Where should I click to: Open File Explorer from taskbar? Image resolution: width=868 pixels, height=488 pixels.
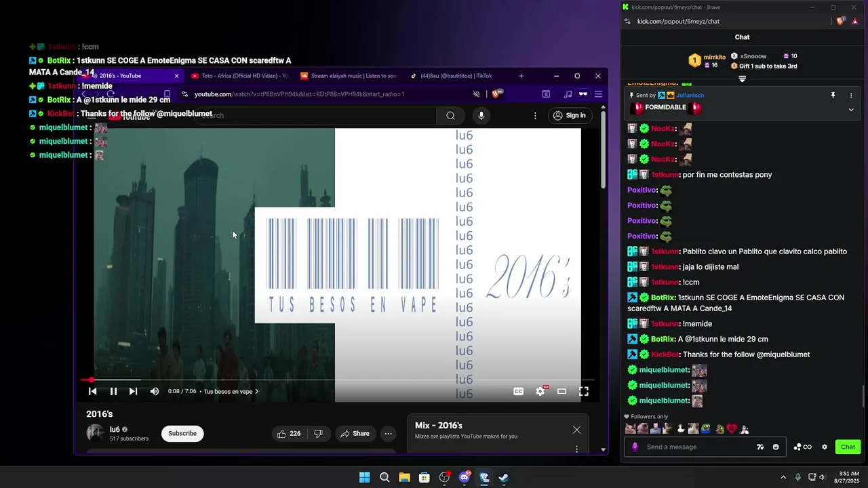tap(404, 477)
